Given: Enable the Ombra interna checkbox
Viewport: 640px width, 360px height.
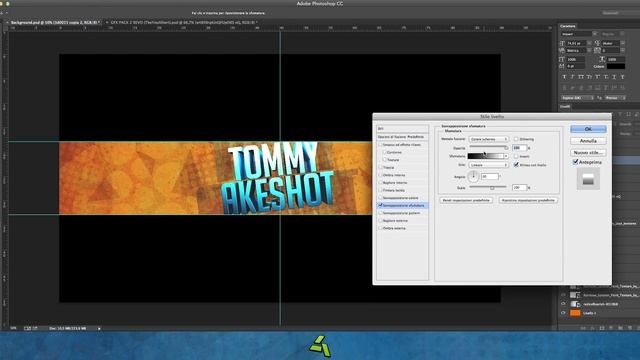Looking at the screenshot, I should click(x=380, y=175).
